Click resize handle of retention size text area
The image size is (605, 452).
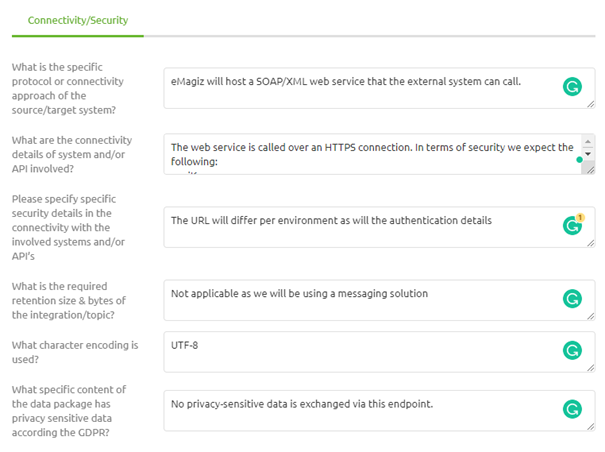(591, 316)
